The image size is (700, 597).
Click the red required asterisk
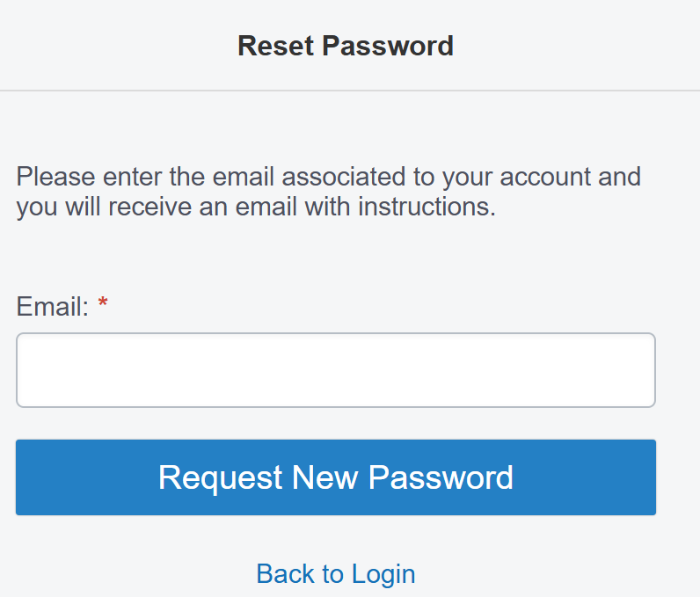coord(103,303)
